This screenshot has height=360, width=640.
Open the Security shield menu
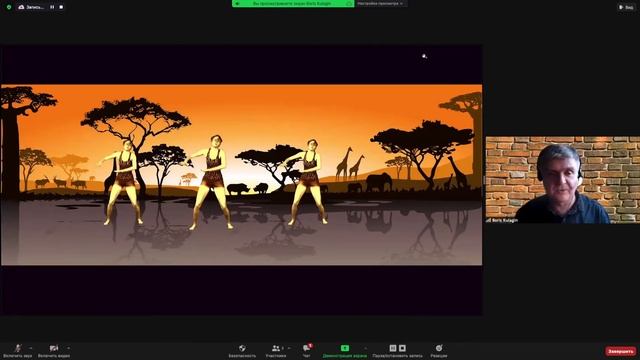tap(242, 351)
